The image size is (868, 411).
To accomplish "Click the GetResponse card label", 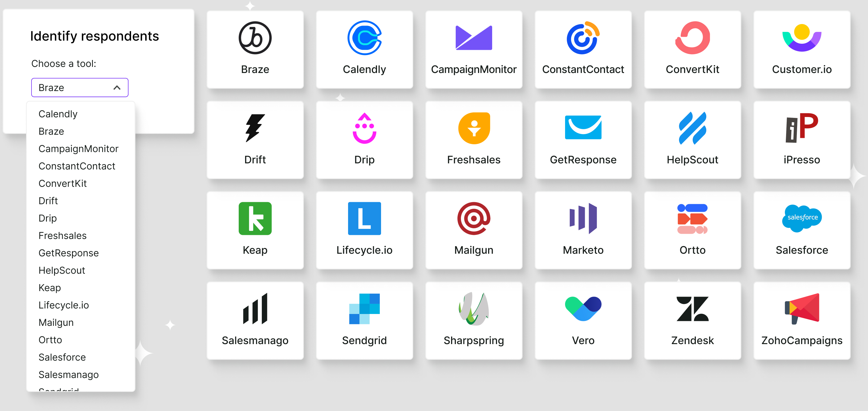I will (x=583, y=160).
